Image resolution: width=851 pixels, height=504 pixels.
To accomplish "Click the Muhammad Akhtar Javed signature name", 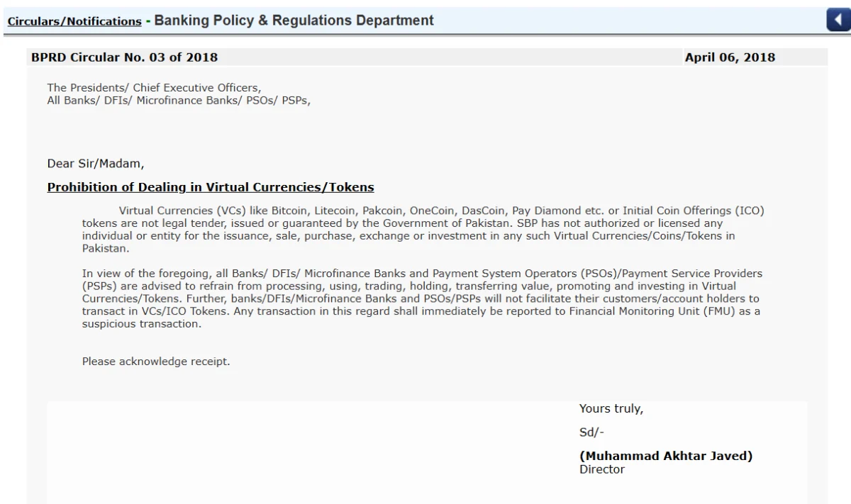I will point(666,456).
